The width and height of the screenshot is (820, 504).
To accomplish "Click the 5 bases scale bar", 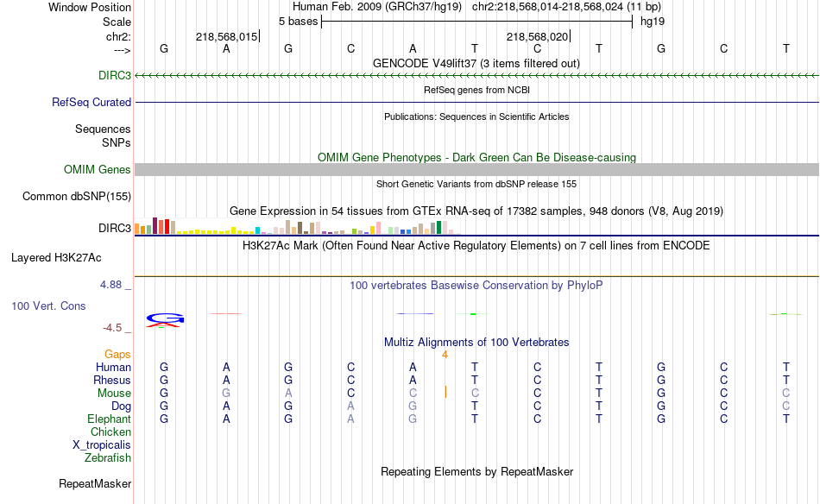I will [476, 22].
